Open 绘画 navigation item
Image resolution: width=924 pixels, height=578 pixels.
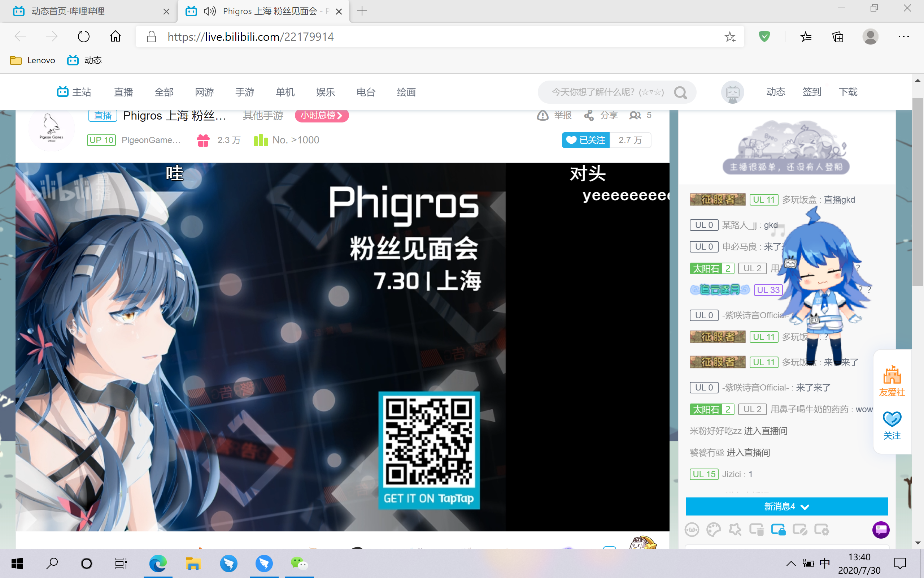[x=406, y=92]
